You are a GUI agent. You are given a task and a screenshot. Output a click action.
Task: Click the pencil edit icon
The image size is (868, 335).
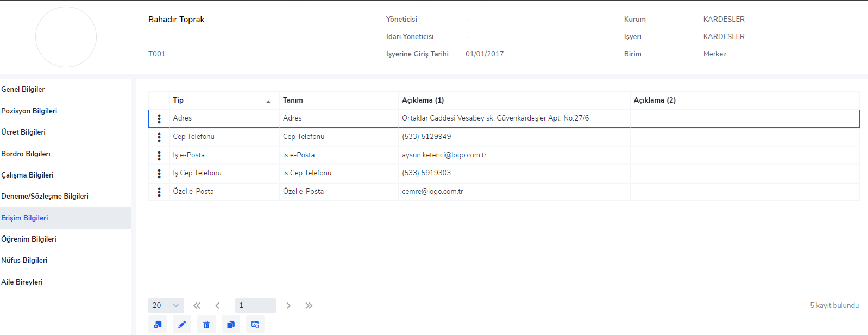tap(182, 325)
